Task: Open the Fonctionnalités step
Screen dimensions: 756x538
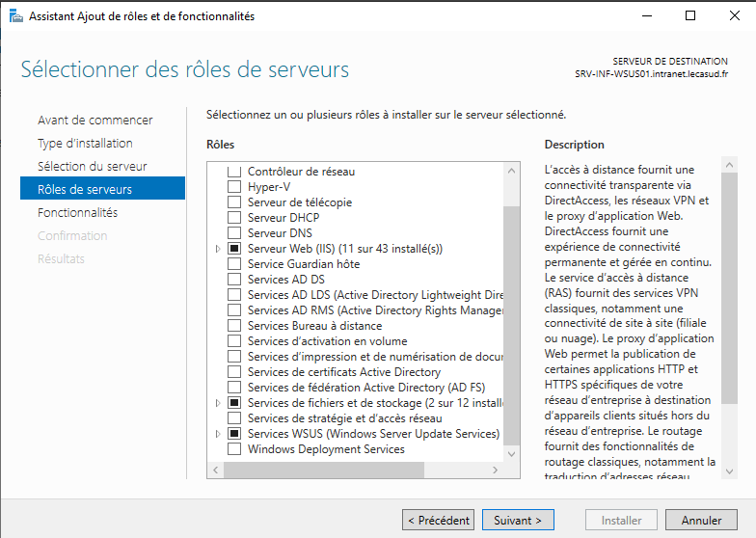Action: tap(77, 212)
